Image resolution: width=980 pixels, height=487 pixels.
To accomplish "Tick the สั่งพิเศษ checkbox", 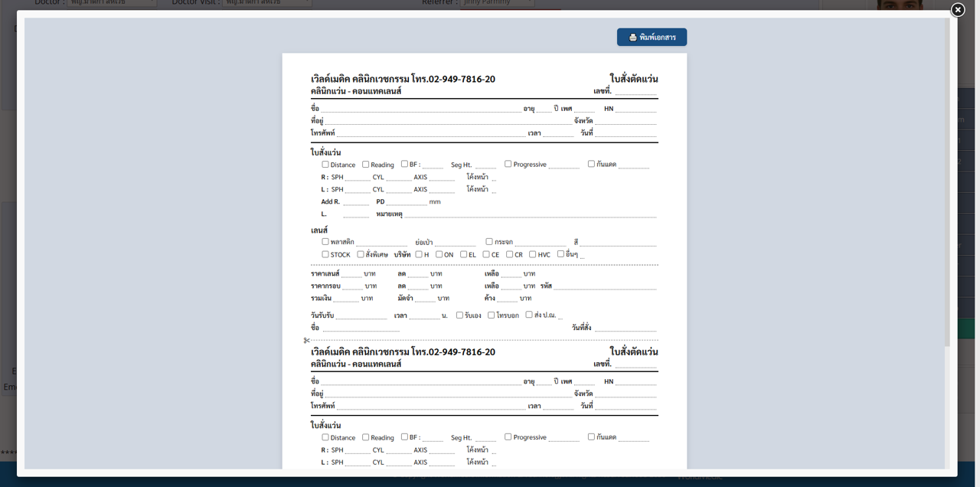I will (361, 254).
